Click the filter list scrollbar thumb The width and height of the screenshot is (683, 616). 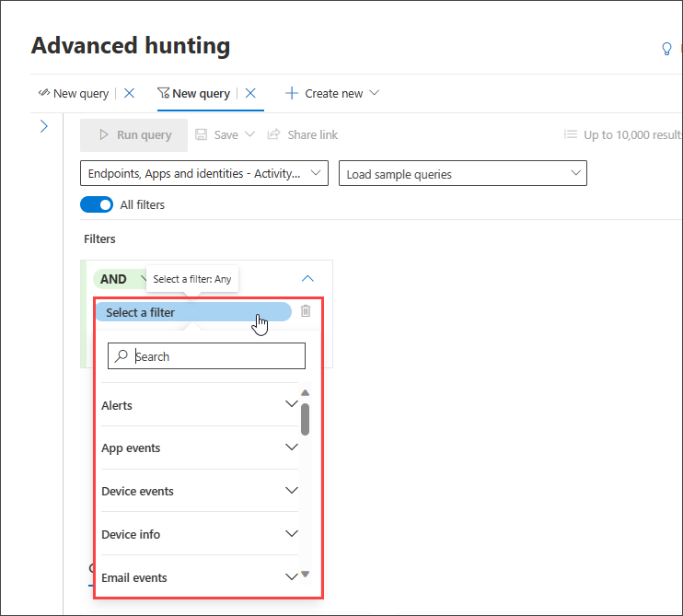coord(305,419)
